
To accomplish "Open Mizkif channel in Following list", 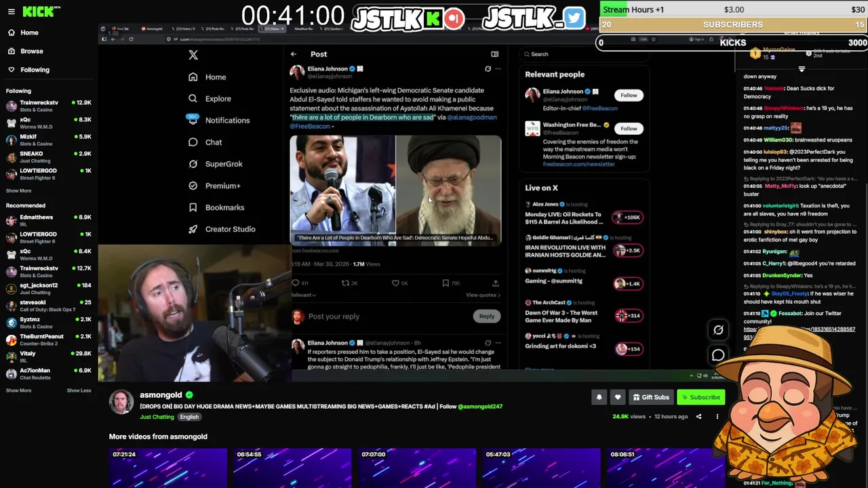I will click(48, 140).
